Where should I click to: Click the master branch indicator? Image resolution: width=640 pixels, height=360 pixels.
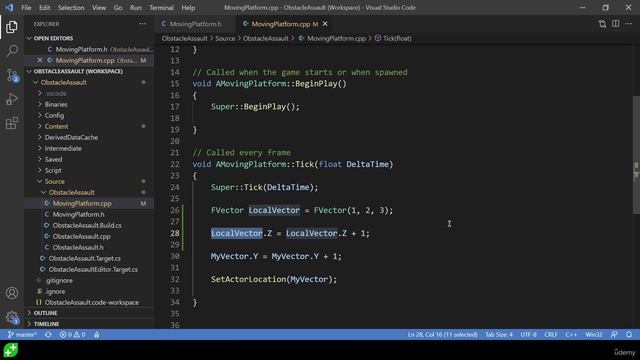point(22,334)
